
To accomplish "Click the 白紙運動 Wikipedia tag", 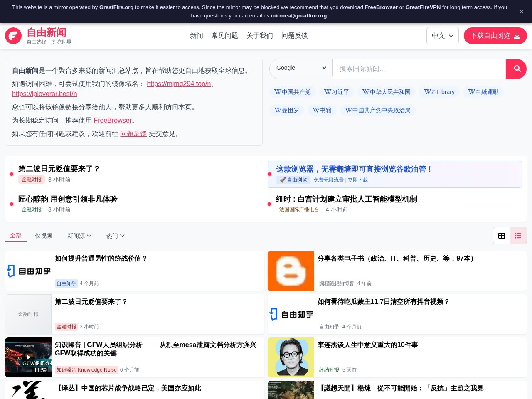I will click(x=483, y=92).
